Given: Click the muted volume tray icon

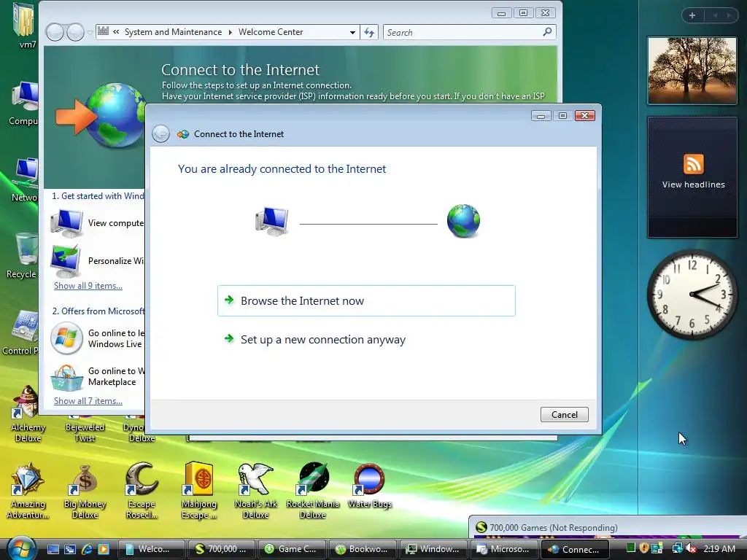Looking at the screenshot, I should [x=691, y=548].
